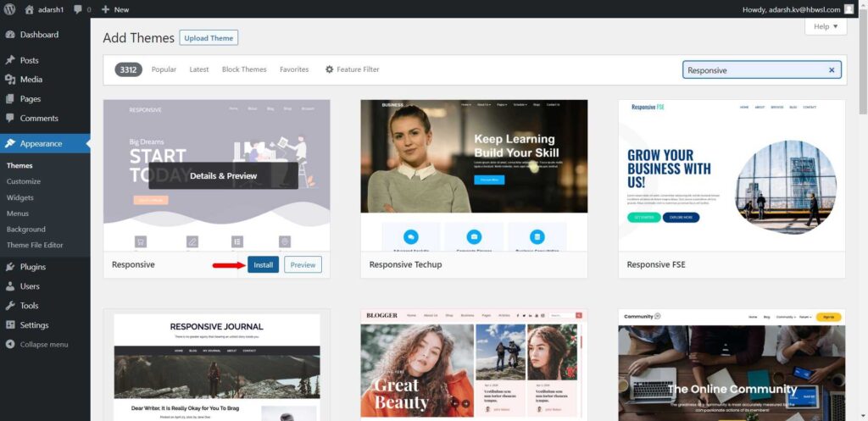Collapse the sidebar menu
The height and width of the screenshot is (421, 868).
pos(45,344)
